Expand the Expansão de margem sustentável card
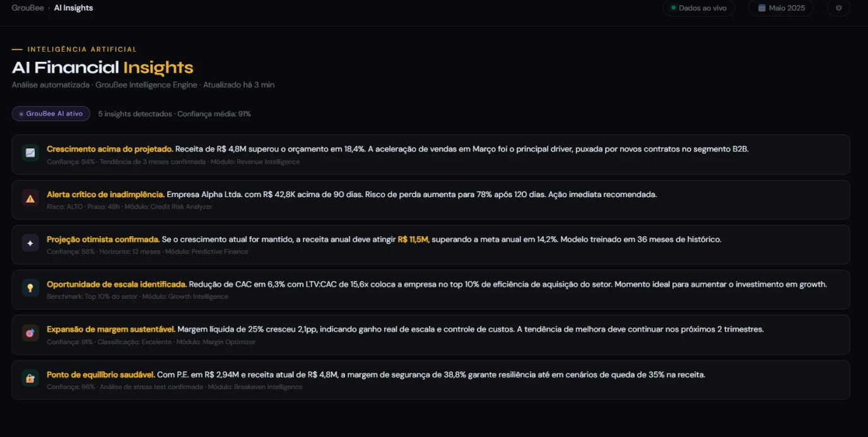868x437 pixels. pyautogui.click(x=431, y=335)
